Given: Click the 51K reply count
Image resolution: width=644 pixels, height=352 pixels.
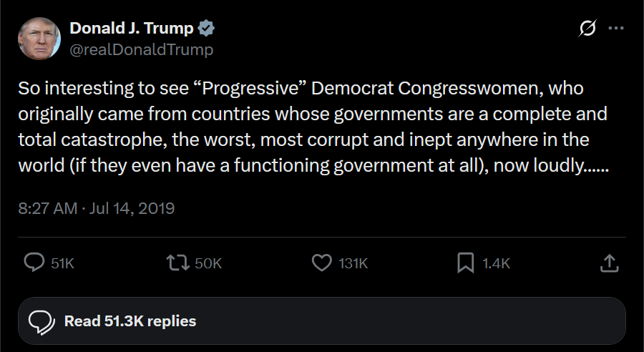Looking at the screenshot, I should pyautogui.click(x=63, y=263).
